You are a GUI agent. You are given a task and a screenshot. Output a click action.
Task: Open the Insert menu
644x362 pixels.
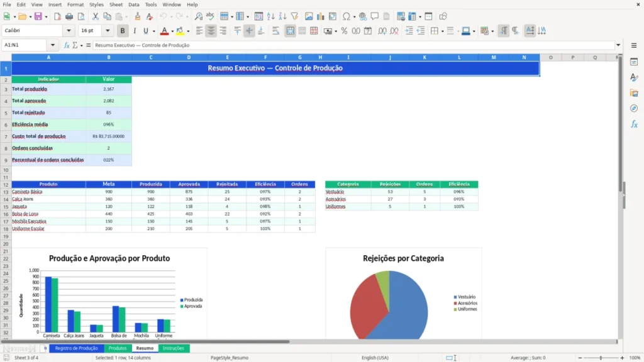[55, 4]
